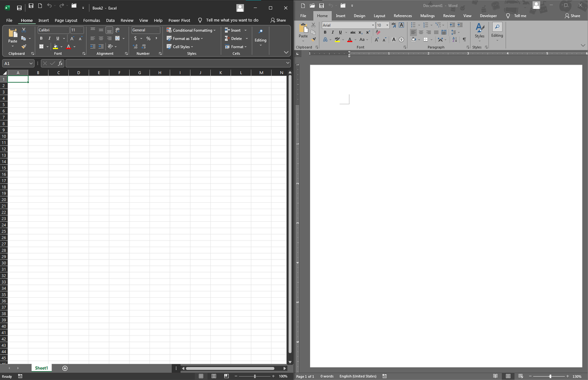The width and height of the screenshot is (588, 380).
Task: Click Clear All Formatting eraser in Word
Action: (x=378, y=32)
